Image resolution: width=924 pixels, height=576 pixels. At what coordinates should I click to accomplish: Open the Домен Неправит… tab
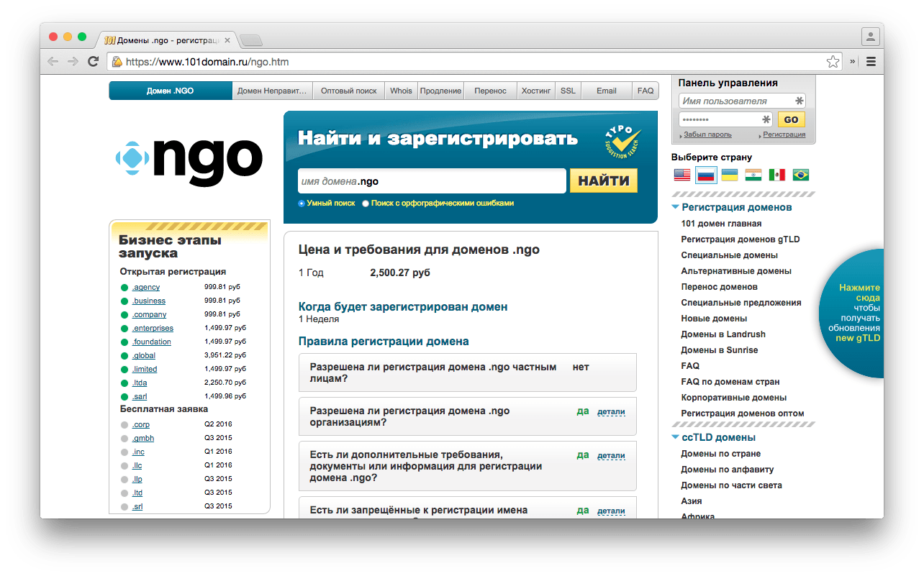click(x=272, y=91)
